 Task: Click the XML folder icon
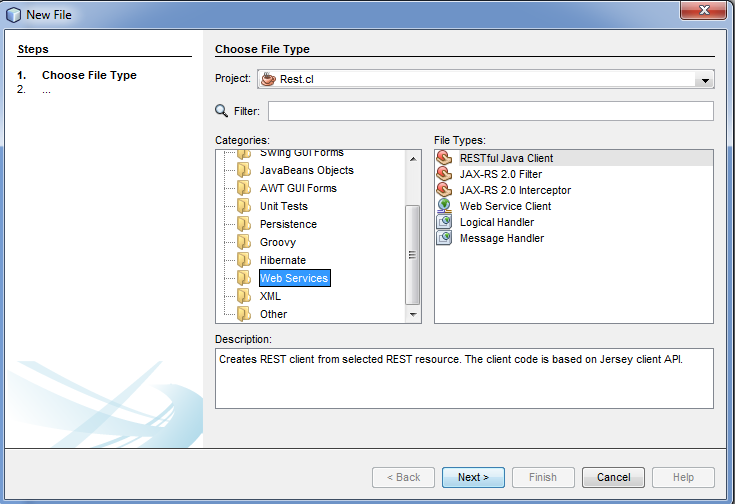click(x=244, y=296)
